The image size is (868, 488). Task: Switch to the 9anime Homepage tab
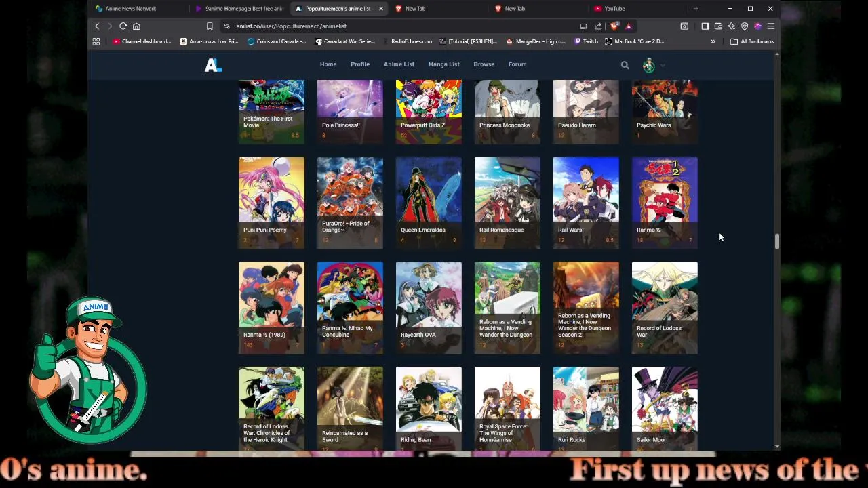pos(239,9)
